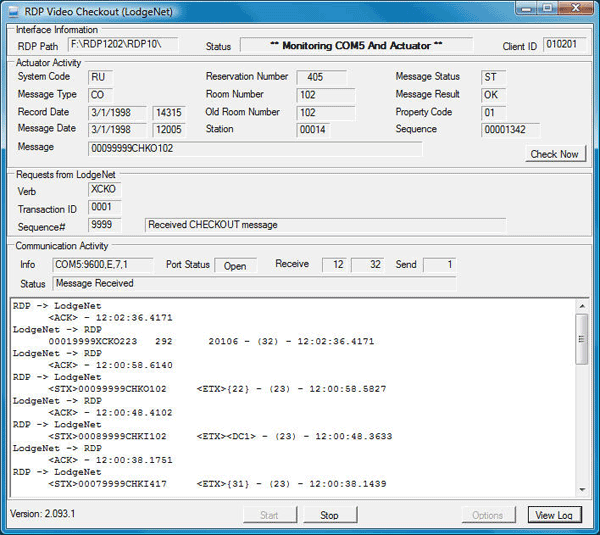600x535 pixels.
Task: Click log line <ACK> - 12:00:58.6140
Action: (110, 365)
